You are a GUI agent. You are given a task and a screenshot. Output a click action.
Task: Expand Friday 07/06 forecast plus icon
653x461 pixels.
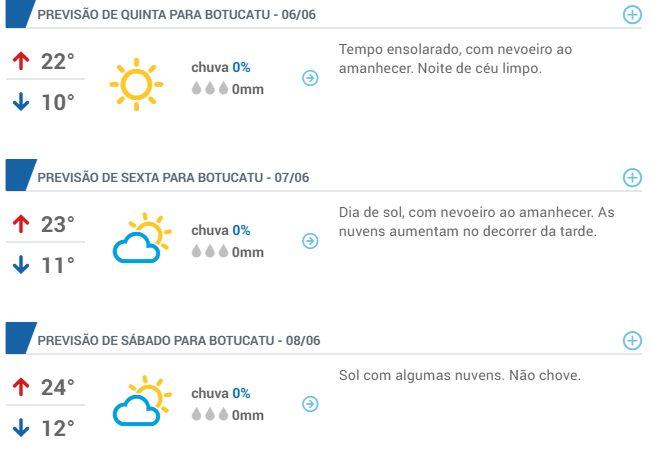(x=632, y=178)
